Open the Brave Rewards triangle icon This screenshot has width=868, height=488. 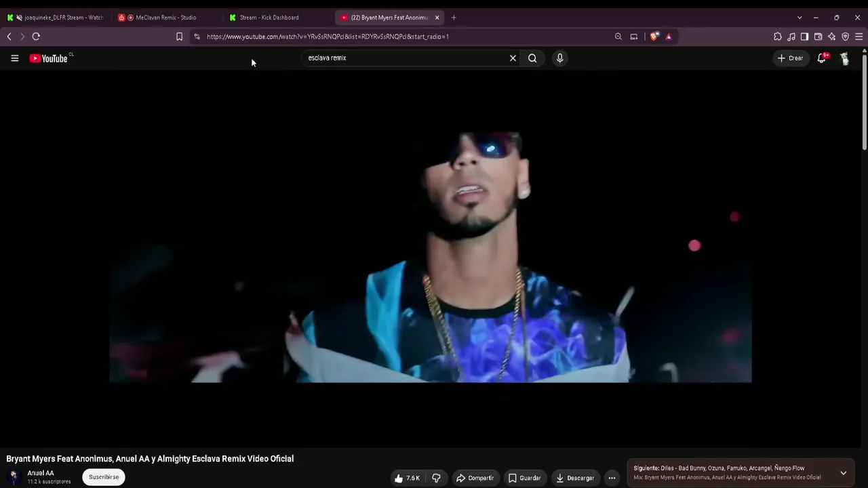(x=669, y=37)
